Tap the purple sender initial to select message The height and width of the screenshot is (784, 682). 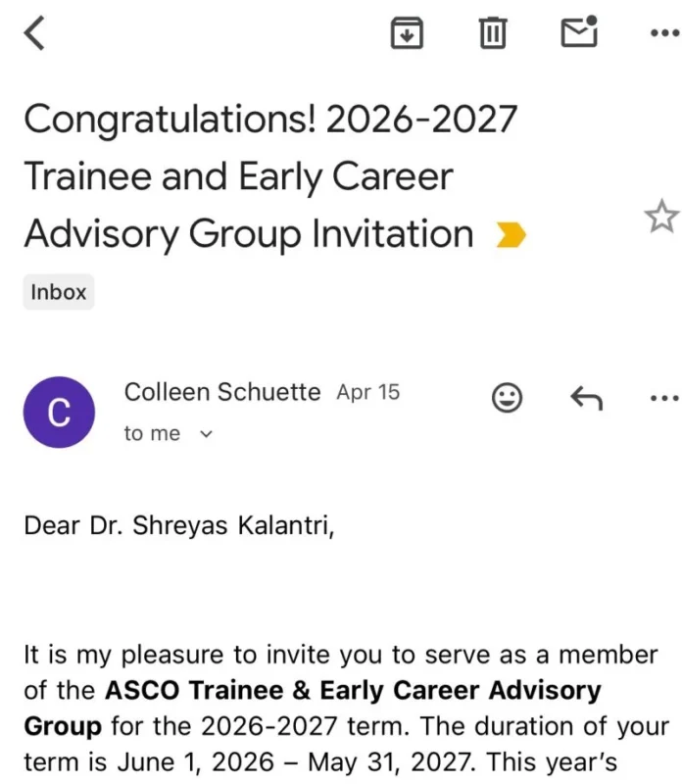click(x=59, y=412)
